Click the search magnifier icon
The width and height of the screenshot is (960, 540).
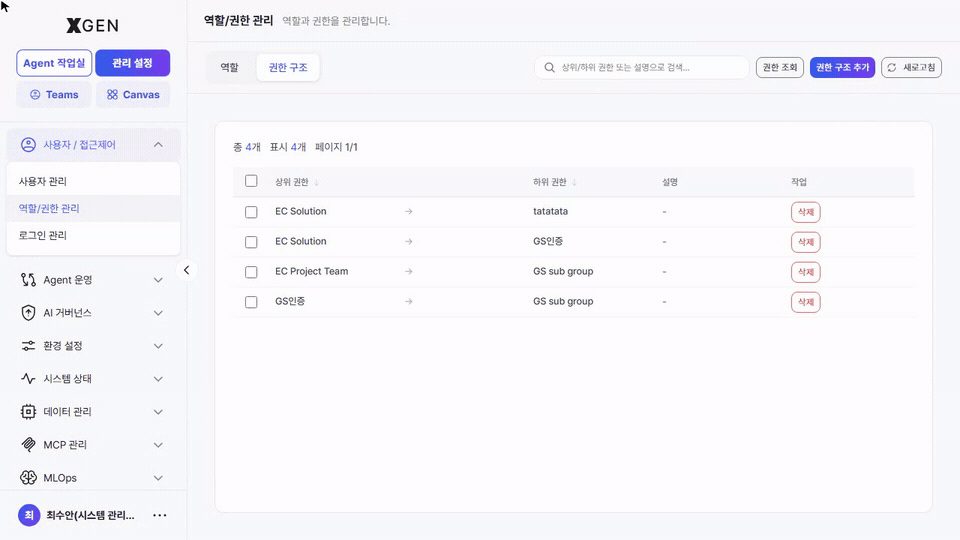click(549, 67)
